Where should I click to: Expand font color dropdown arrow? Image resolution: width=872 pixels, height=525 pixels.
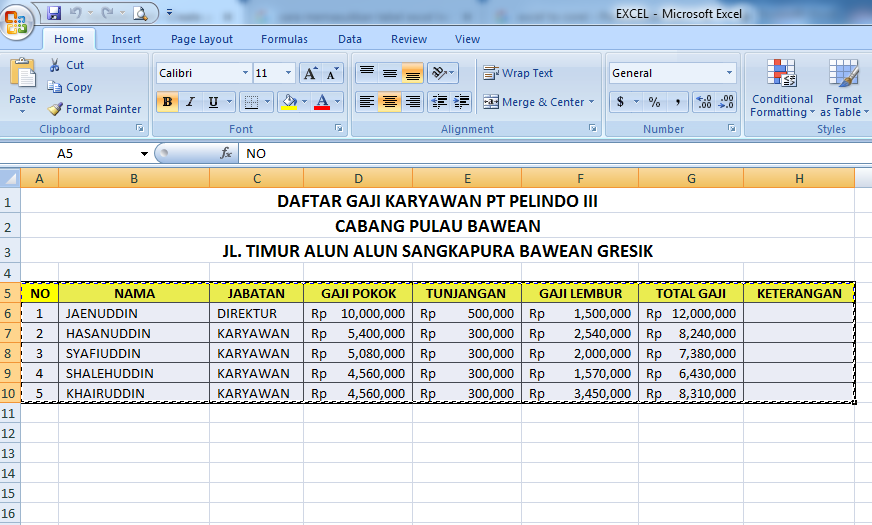[x=337, y=102]
